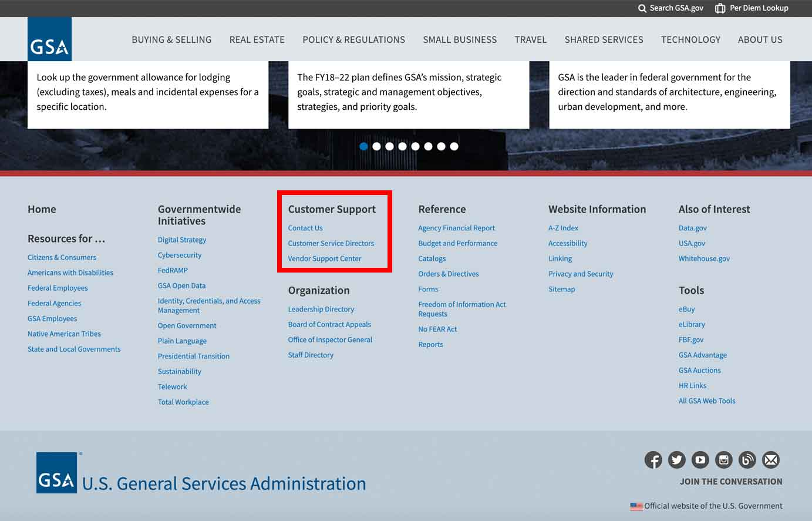Click the Instagram camera icon
812x521 pixels.
tap(723, 460)
